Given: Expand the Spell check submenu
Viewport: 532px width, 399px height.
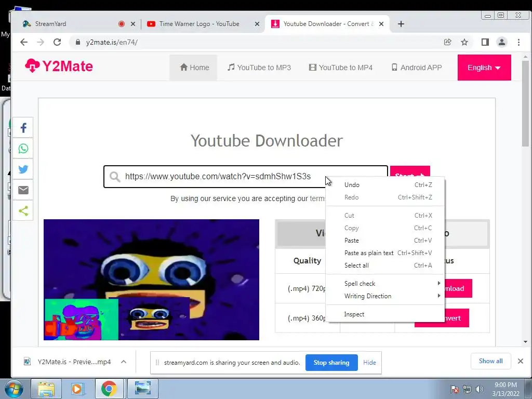Looking at the screenshot, I should pos(385,283).
